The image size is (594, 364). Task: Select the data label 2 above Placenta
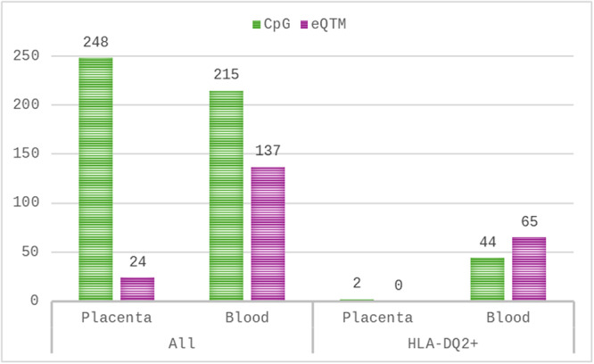pos(357,284)
